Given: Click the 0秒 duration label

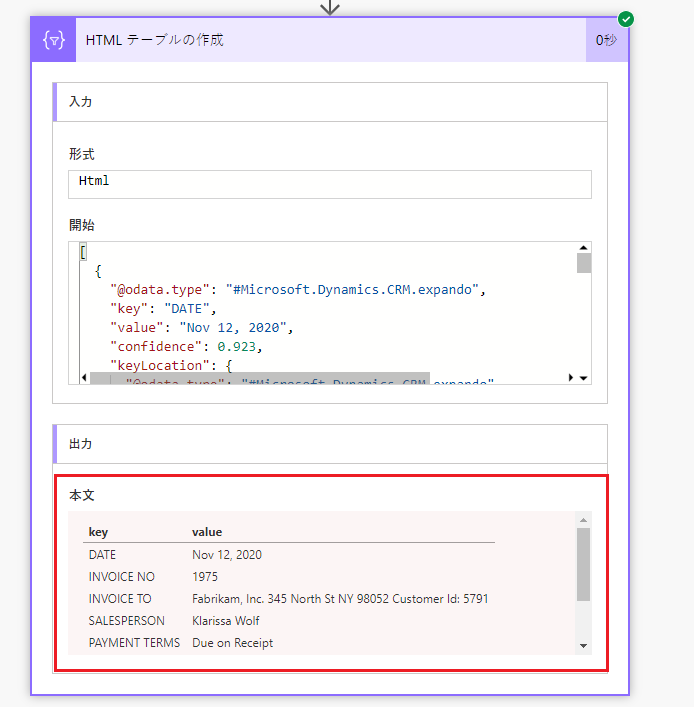Looking at the screenshot, I should 606,40.
